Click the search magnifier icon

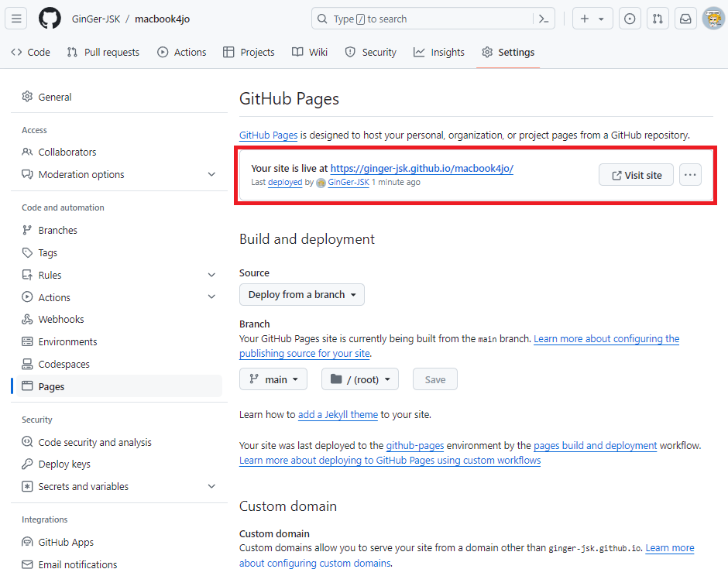(321, 19)
